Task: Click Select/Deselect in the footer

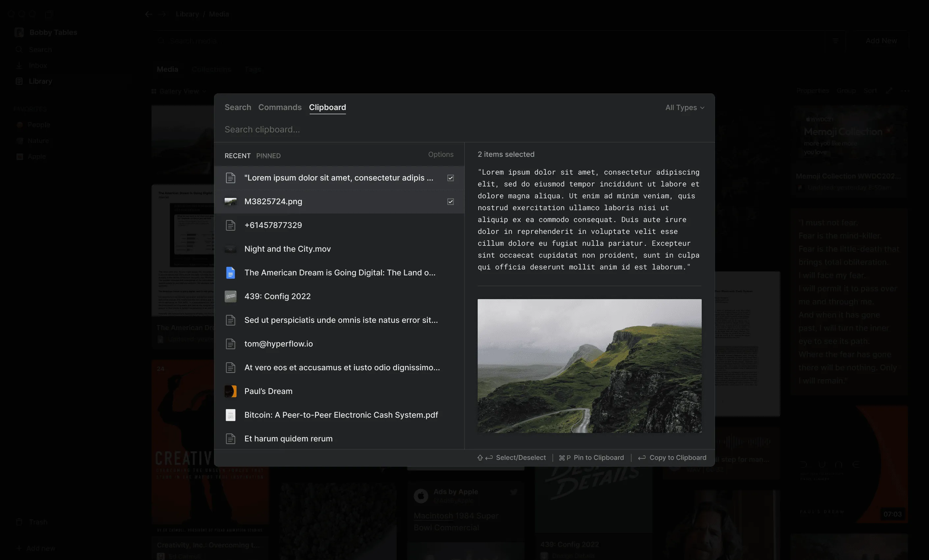Action: click(511, 458)
